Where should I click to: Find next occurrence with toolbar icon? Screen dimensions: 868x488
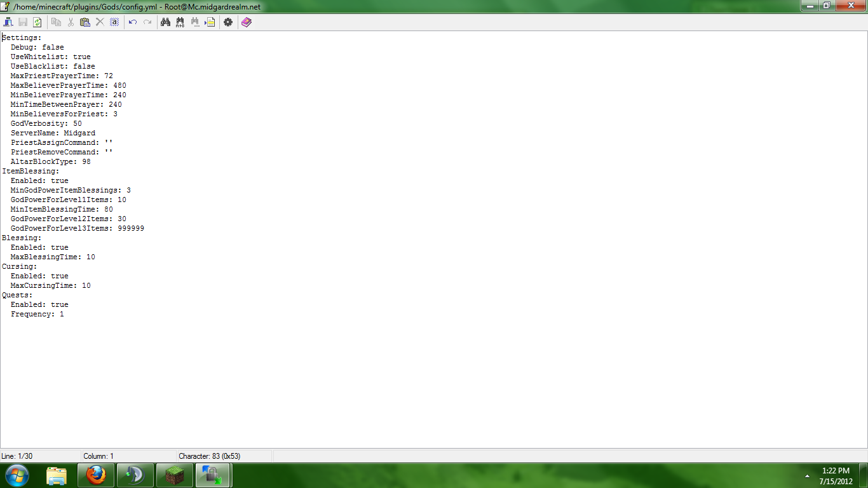(195, 22)
